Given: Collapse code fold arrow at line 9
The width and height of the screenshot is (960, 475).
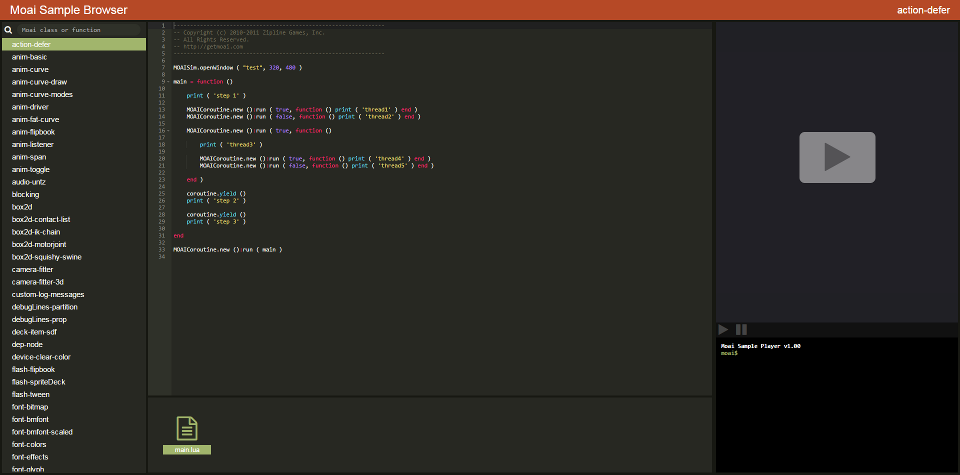Looking at the screenshot, I should (x=167, y=81).
